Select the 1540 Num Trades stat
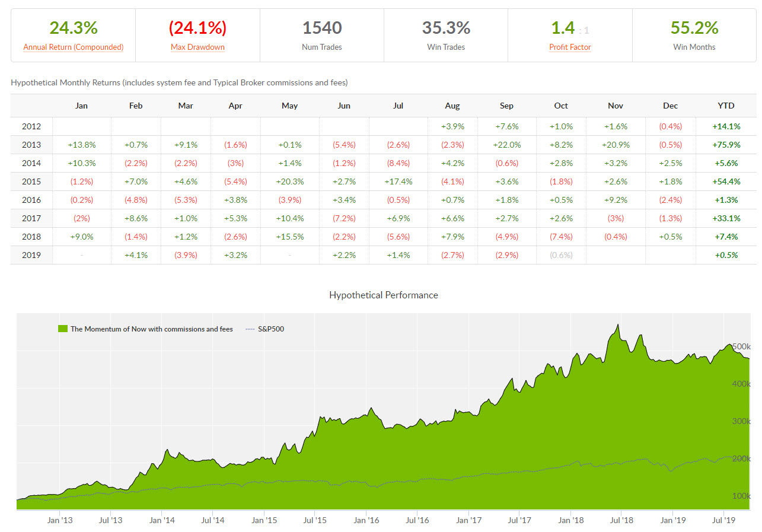Screen dimensions: 762x532 tap(322, 28)
